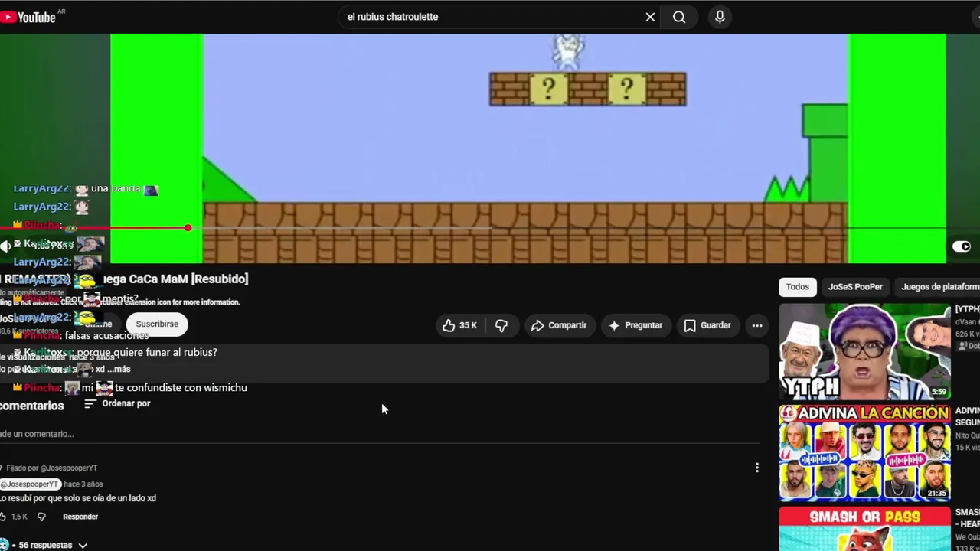Expand the description with '...más'
This screenshot has height=551, width=980.
pos(119,369)
